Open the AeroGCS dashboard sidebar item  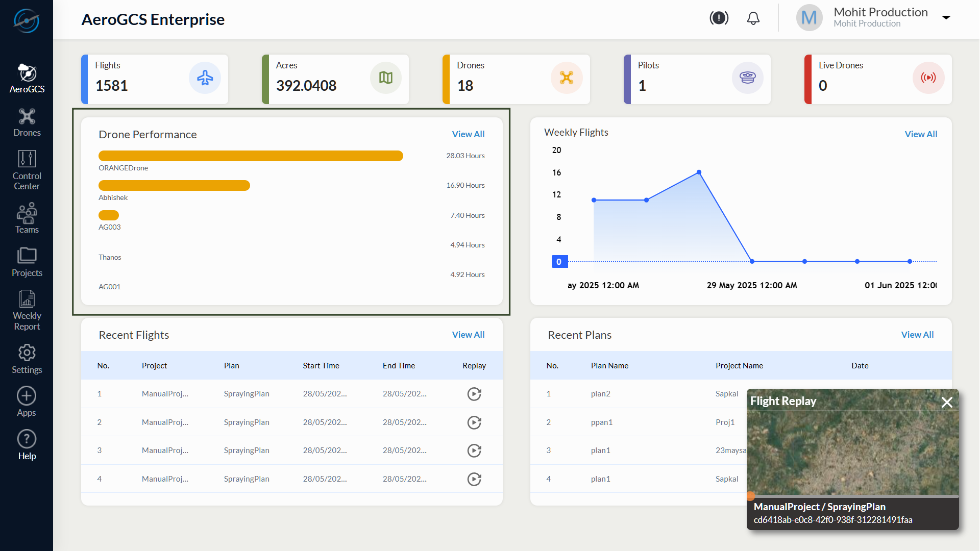[x=27, y=79]
